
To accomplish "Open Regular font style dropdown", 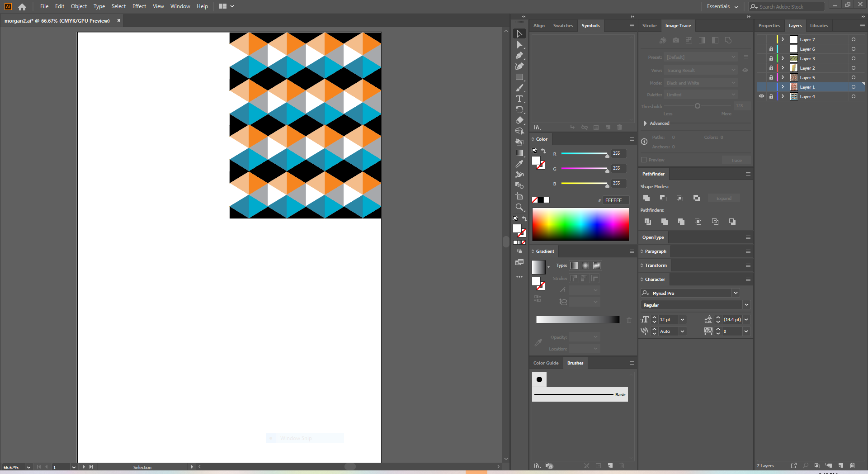I will tap(746, 305).
